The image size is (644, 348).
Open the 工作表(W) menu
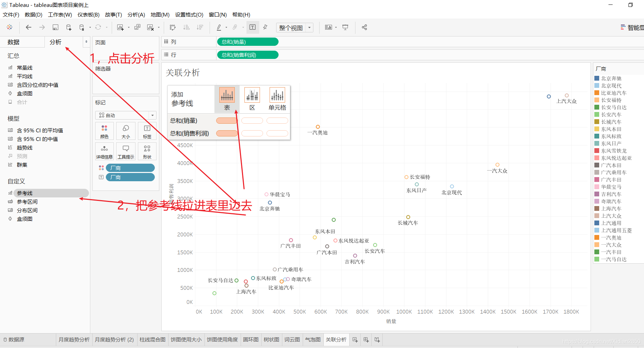point(60,14)
